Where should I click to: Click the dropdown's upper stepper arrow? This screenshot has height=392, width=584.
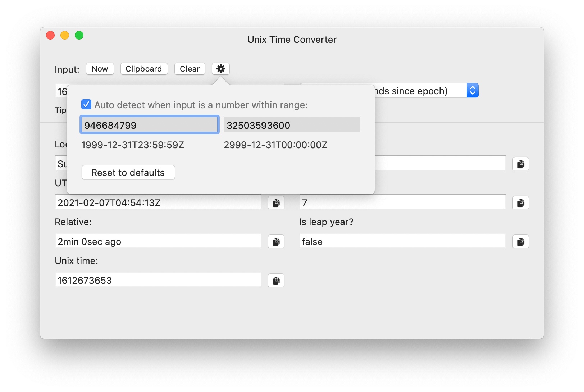[473, 87]
